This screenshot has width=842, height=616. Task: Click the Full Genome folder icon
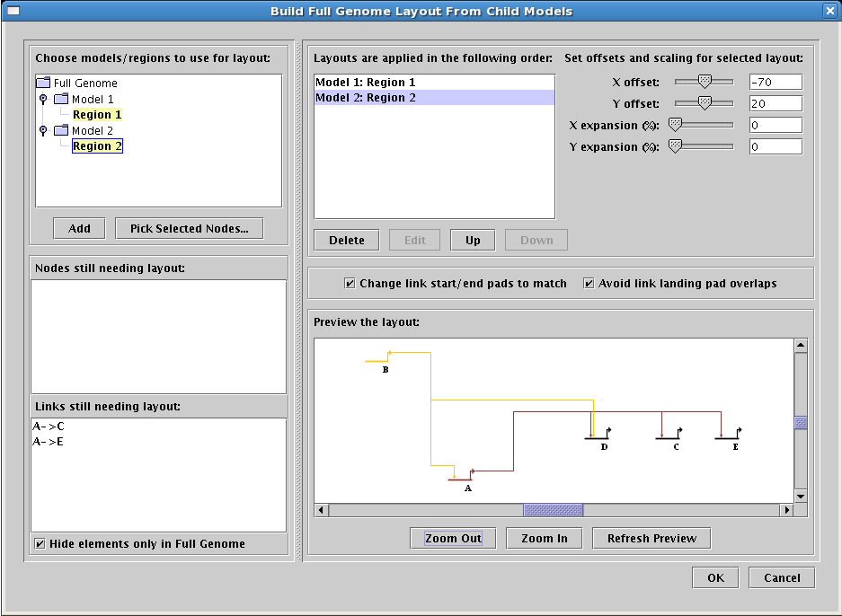pos(43,83)
